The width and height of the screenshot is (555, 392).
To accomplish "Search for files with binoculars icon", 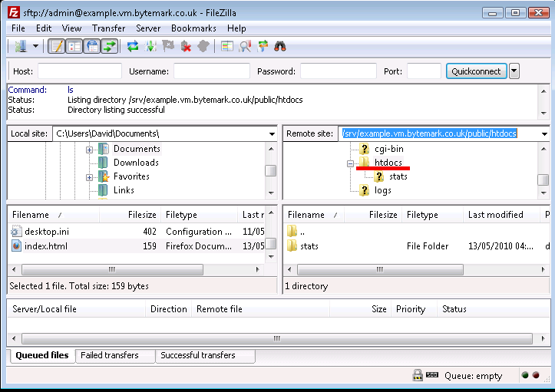I will click(280, 46).
